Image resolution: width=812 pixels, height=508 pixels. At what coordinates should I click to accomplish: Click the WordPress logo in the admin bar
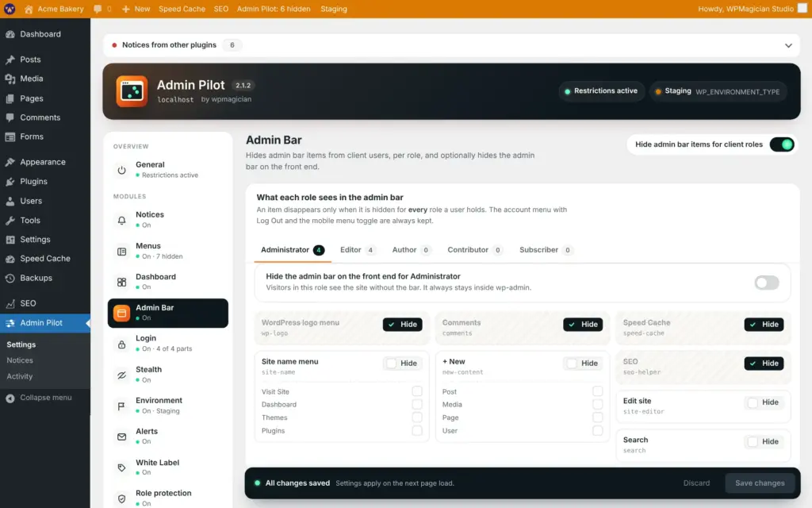click(10, 9)
